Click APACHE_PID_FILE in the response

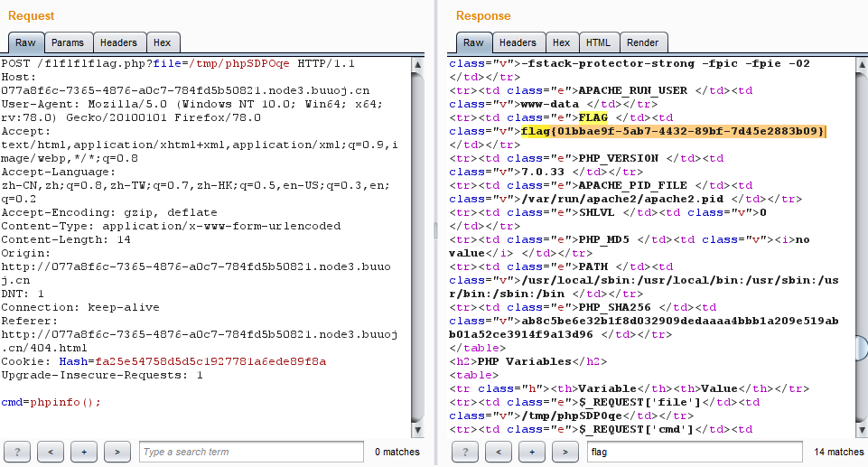[633, 185]
